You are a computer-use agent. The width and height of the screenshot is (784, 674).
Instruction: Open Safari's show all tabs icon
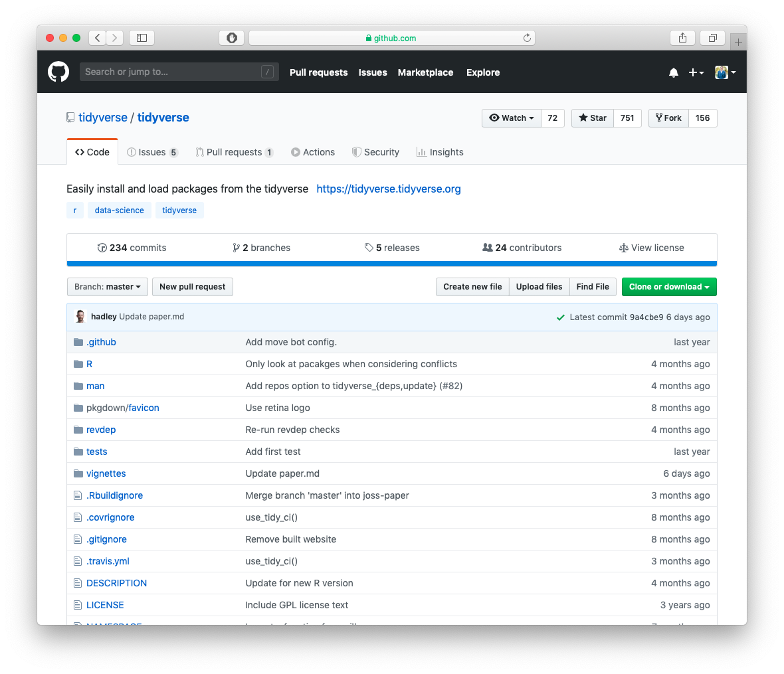pos(712,38)
